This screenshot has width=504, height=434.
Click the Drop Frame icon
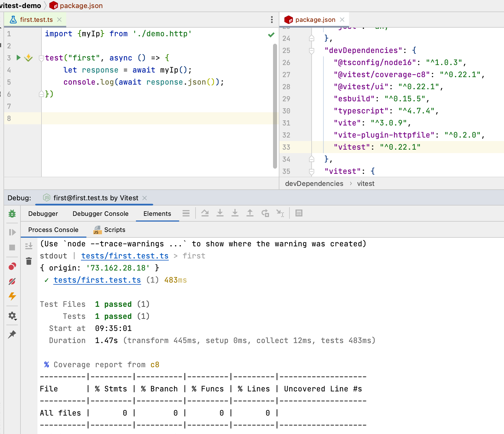265,213
